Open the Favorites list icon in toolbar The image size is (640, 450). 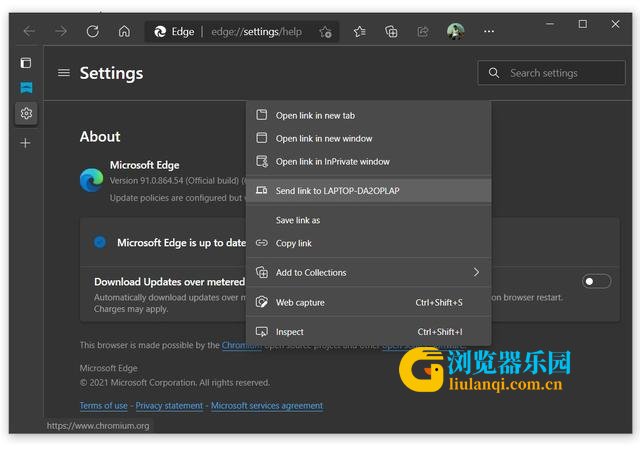360,31
